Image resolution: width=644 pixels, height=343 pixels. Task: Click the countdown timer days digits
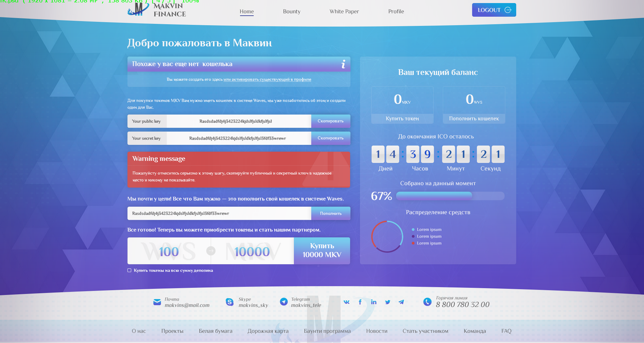pyautogui.click(x=385, y=154)
